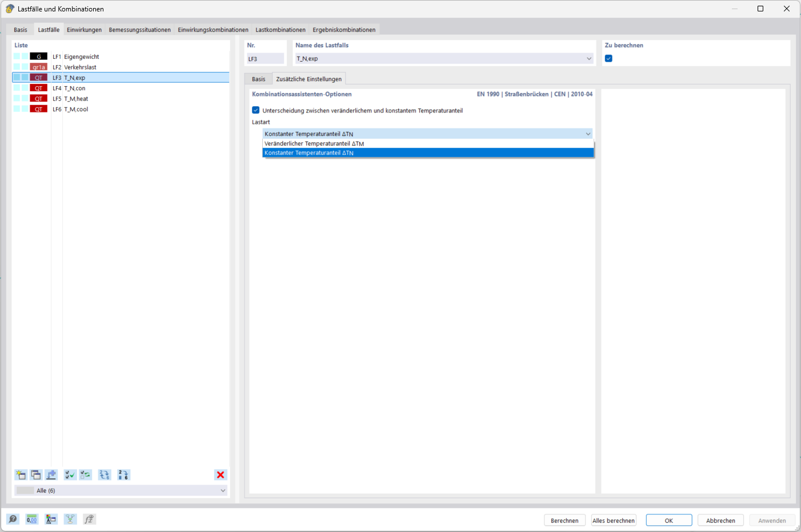The width and height of the screenshot is (801, 532).
Task: Open the Alle (6) filter dropdown
Action: [121, 490]
